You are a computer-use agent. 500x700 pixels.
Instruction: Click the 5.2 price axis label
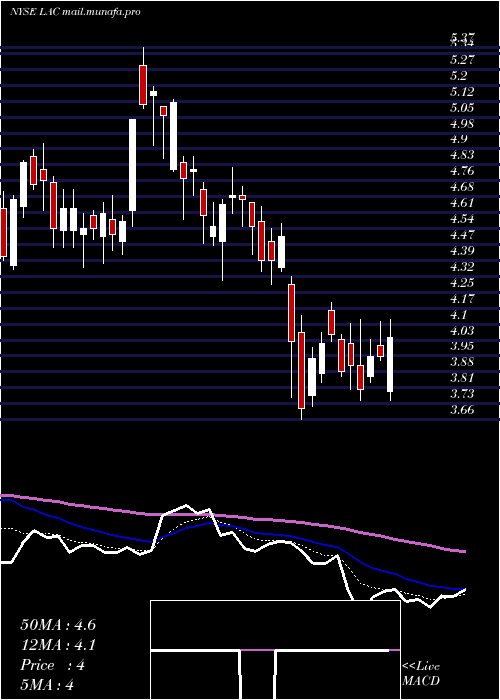coord(459,75)
